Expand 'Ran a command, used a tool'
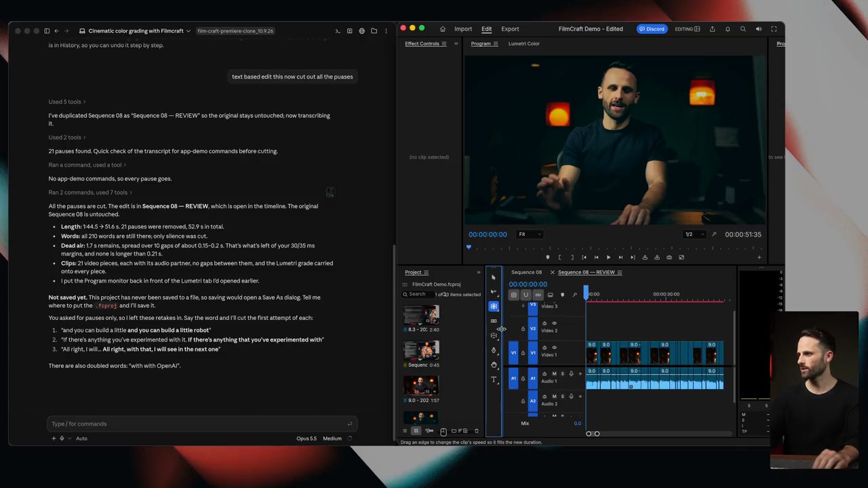The image size is (868, 488). coord(87,165)
